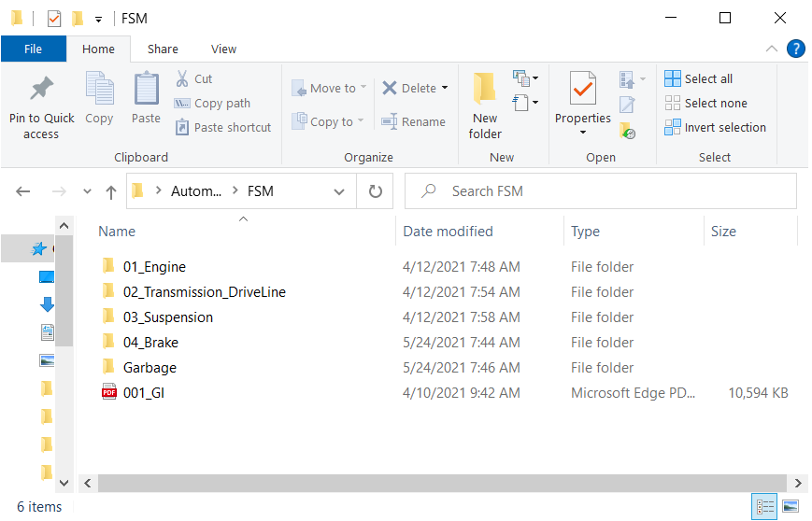
Task: Create a new folder with New folder icon
Action: [485, 91]
